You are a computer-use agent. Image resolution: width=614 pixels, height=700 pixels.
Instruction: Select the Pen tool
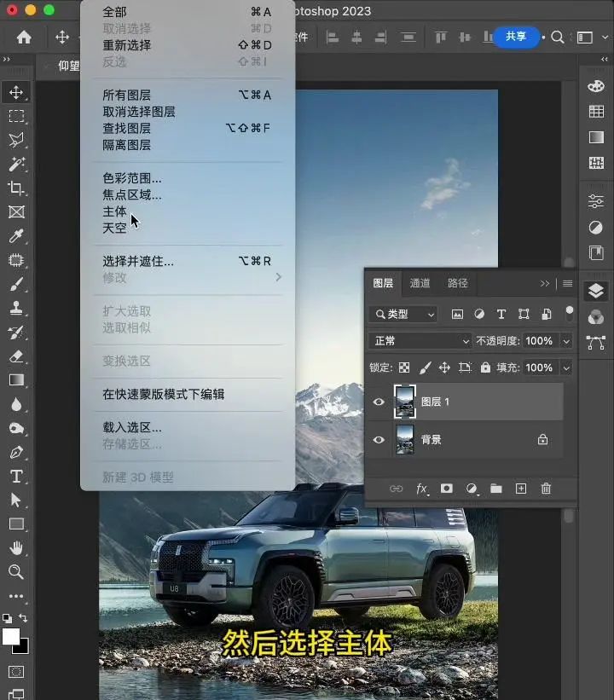[x=16, y=452]
